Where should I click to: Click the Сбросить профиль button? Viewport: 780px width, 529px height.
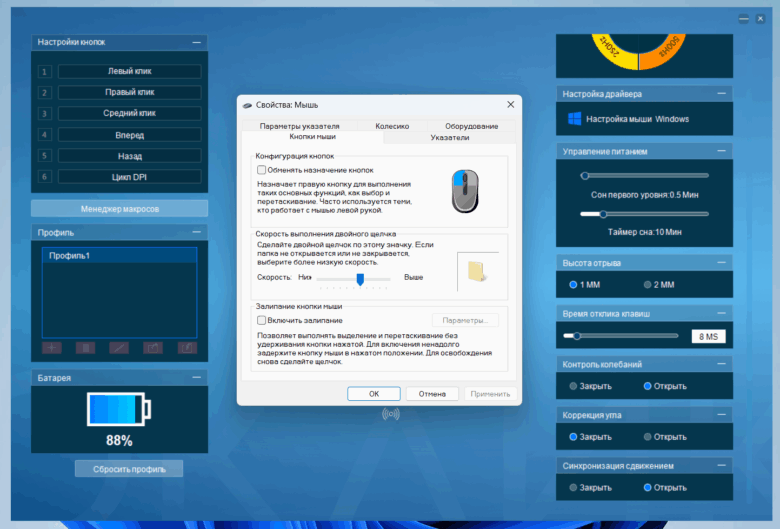pos(129,469)
